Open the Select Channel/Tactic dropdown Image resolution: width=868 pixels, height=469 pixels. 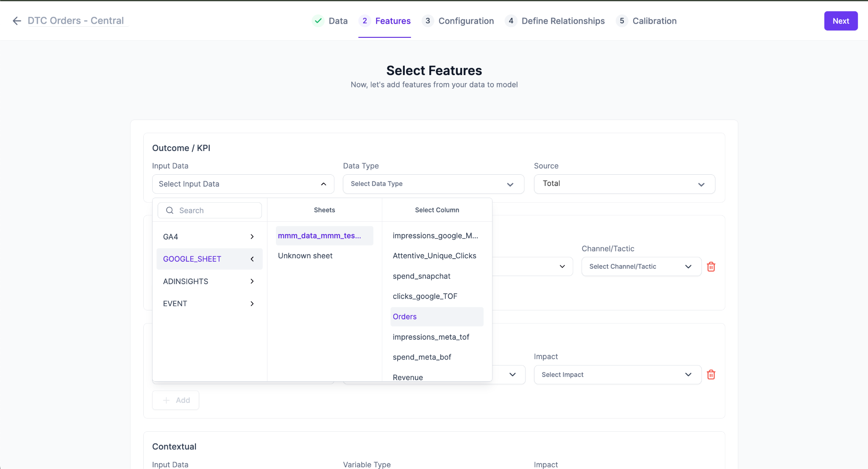click(x=641, y=267)
